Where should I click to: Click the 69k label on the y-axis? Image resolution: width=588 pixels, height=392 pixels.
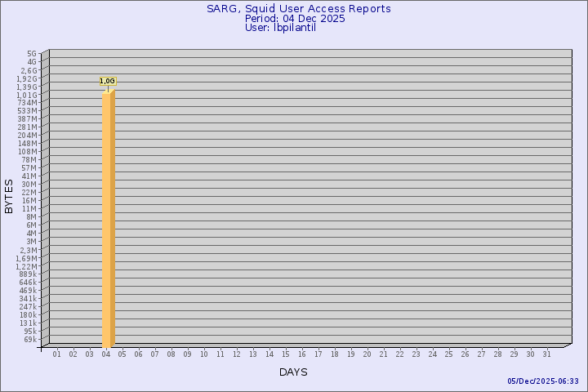[30, 340]
